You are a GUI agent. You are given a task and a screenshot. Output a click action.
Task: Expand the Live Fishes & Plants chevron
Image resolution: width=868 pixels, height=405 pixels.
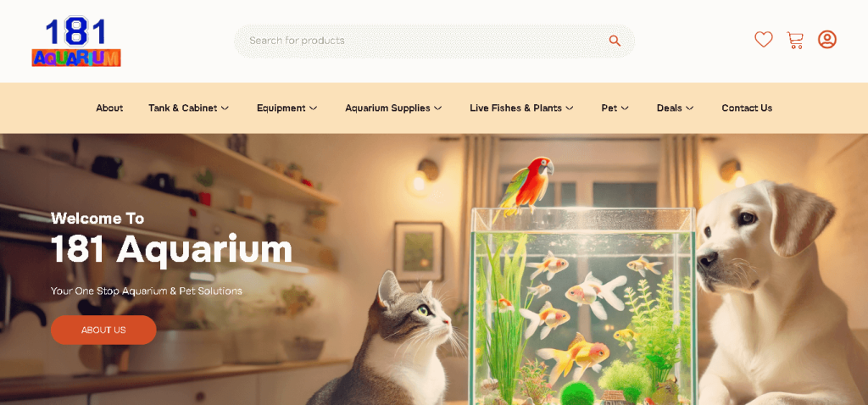click(570, 108)
